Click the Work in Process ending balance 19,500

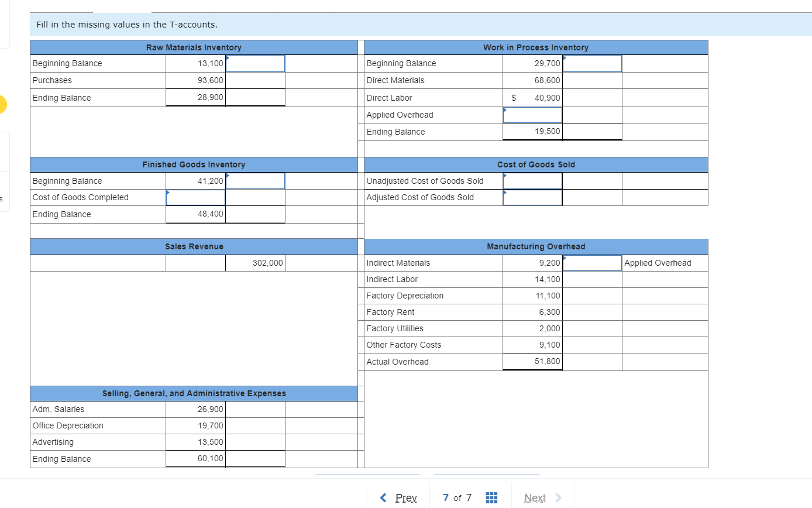click(548, 132)
